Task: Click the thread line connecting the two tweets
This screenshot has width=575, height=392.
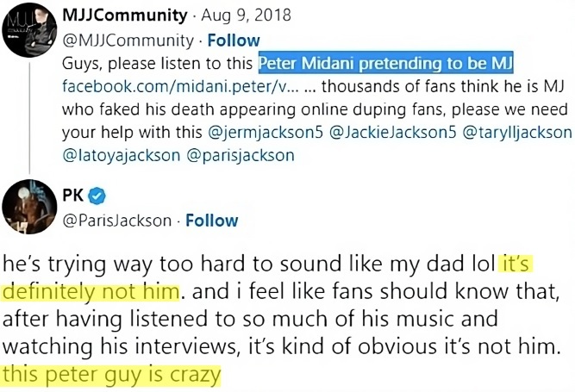Action: click(x=29, y=118)
